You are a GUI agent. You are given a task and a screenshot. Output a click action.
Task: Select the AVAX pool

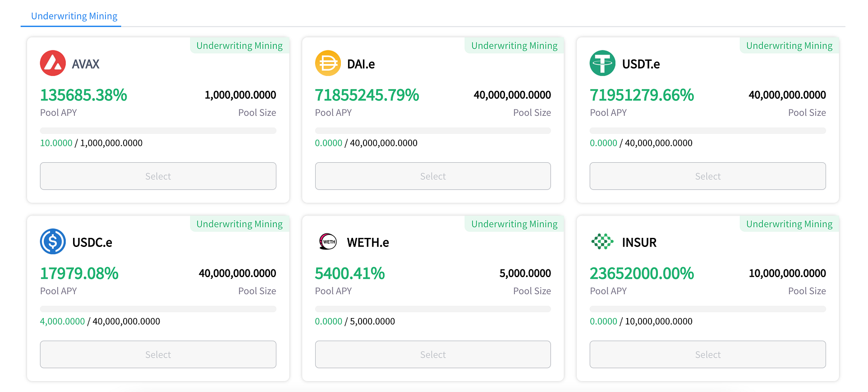(158, 176)
